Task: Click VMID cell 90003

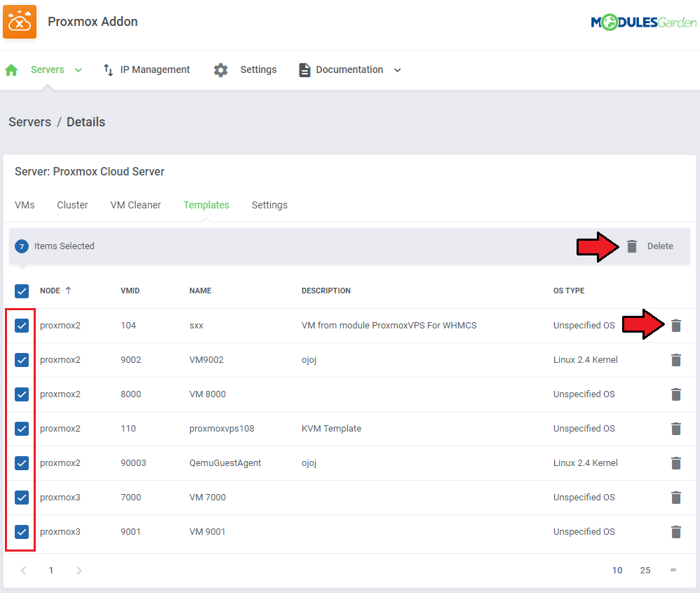Action: click(133, 463)
